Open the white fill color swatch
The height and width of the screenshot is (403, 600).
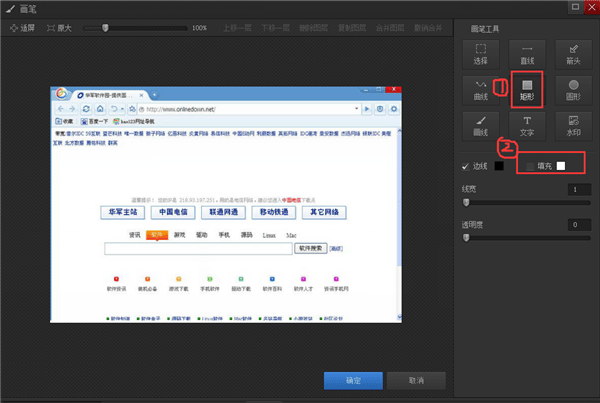click(562, 165)
